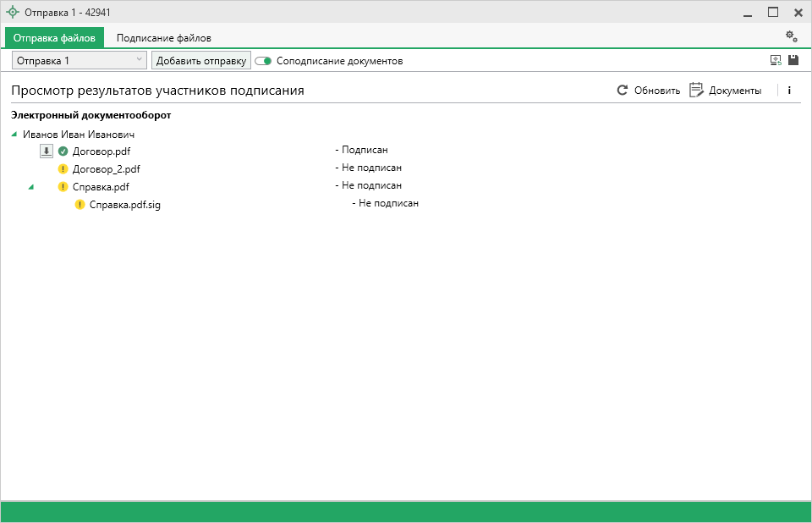Viewport: 812px width, 523px height.
Task: Toggle the Соподписание документов switch
Action: coord(263,61)
